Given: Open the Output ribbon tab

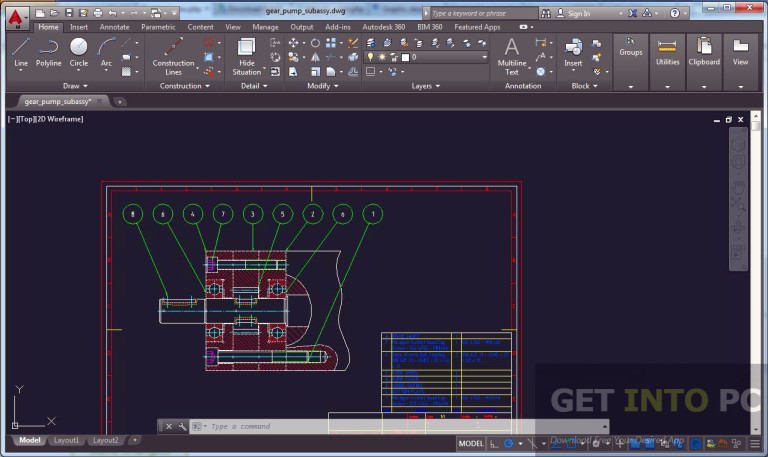Looking at the screenshot, I should 302,27.
